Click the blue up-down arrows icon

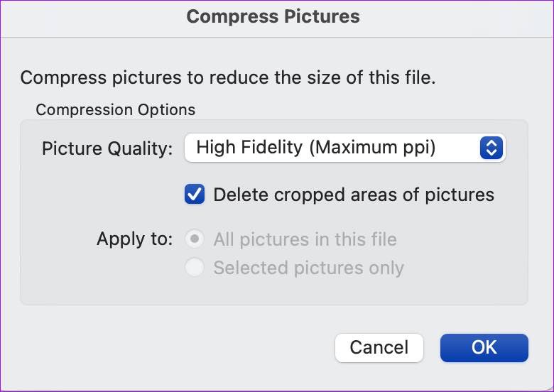pyautogui.click(x=491, y=148)
